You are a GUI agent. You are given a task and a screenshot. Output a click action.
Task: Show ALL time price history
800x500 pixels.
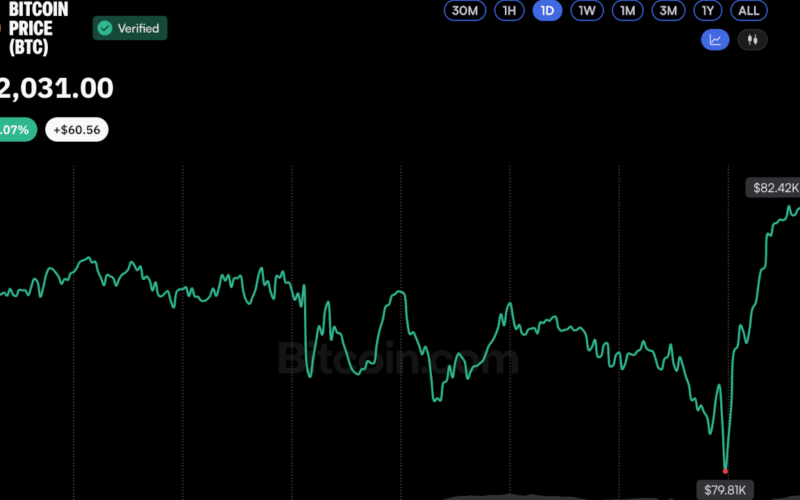[x=749, y=11]
